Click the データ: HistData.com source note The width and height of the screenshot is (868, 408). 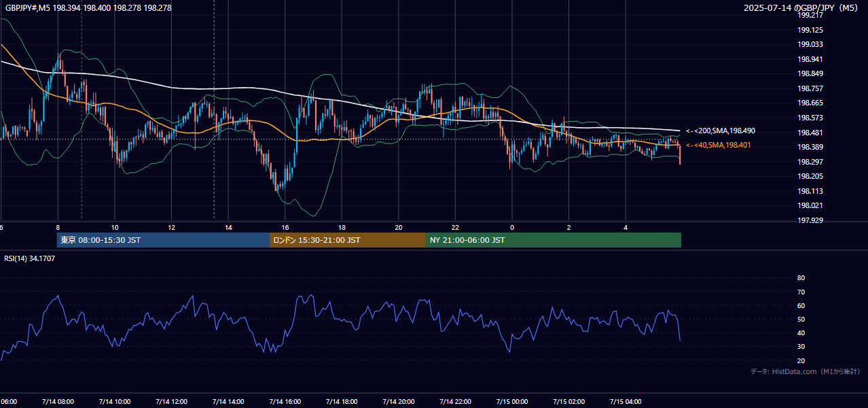(806, 371)
